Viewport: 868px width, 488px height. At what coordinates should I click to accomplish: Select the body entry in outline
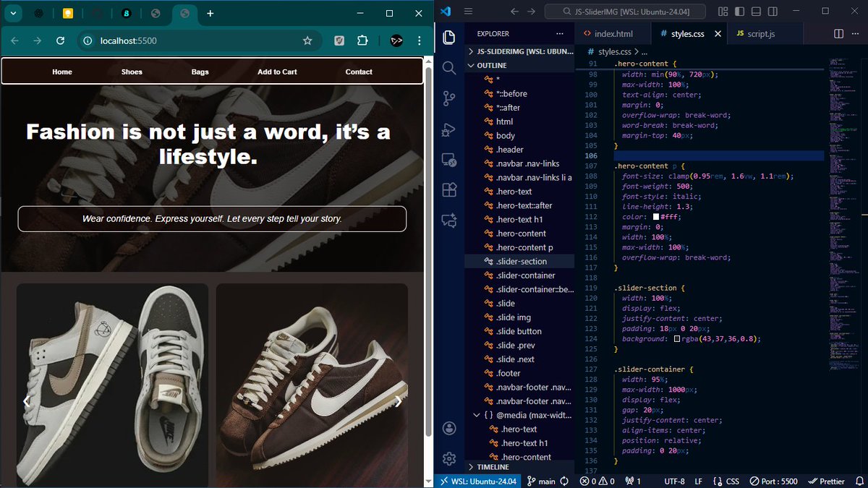point(521,135)
